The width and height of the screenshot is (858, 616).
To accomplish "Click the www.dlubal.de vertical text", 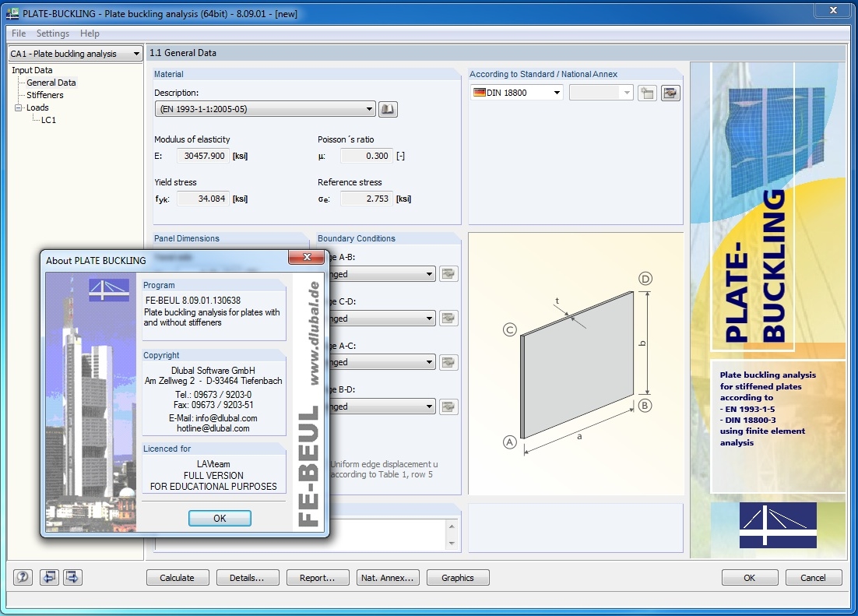I will click(x=313, y=333).
